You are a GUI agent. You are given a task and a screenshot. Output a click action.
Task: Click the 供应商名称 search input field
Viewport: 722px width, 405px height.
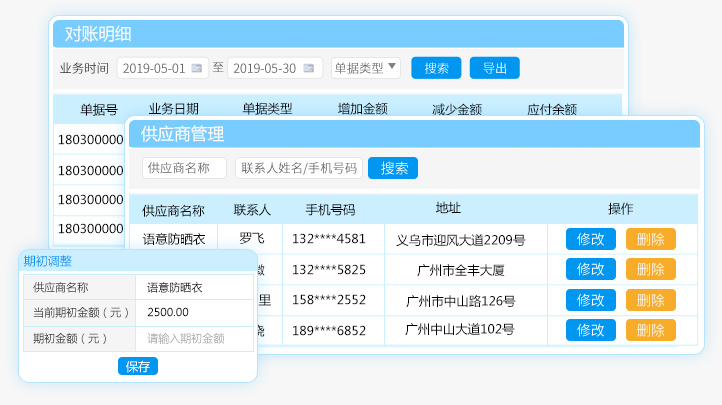coord(184,168)
